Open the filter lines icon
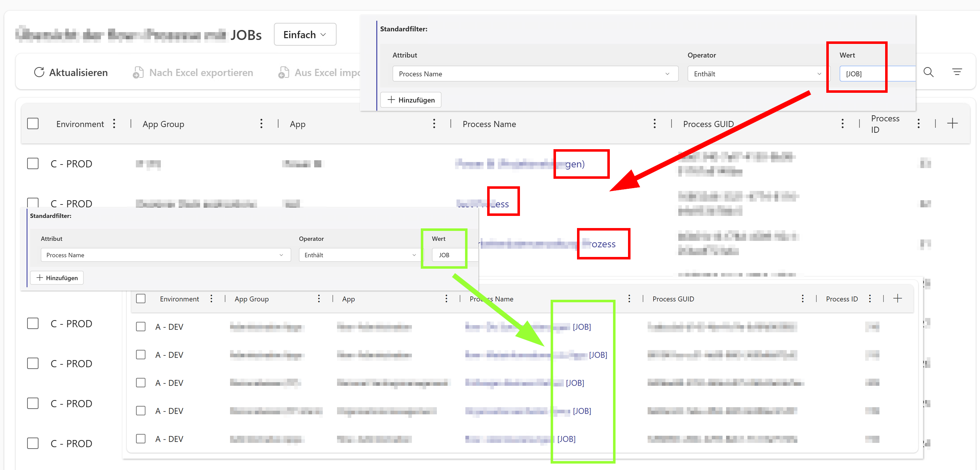This screenshot has width=980, height=470. (x=957, y=72)
